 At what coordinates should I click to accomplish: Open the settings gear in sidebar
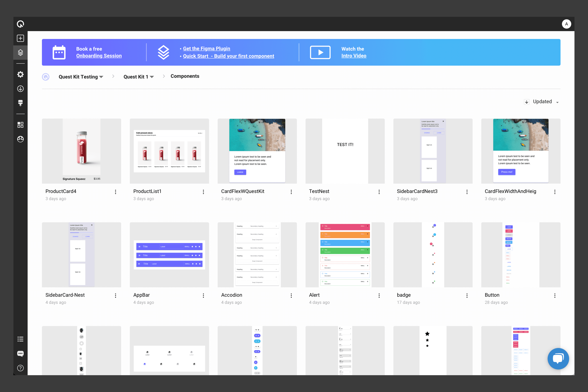tap(20, 74)
